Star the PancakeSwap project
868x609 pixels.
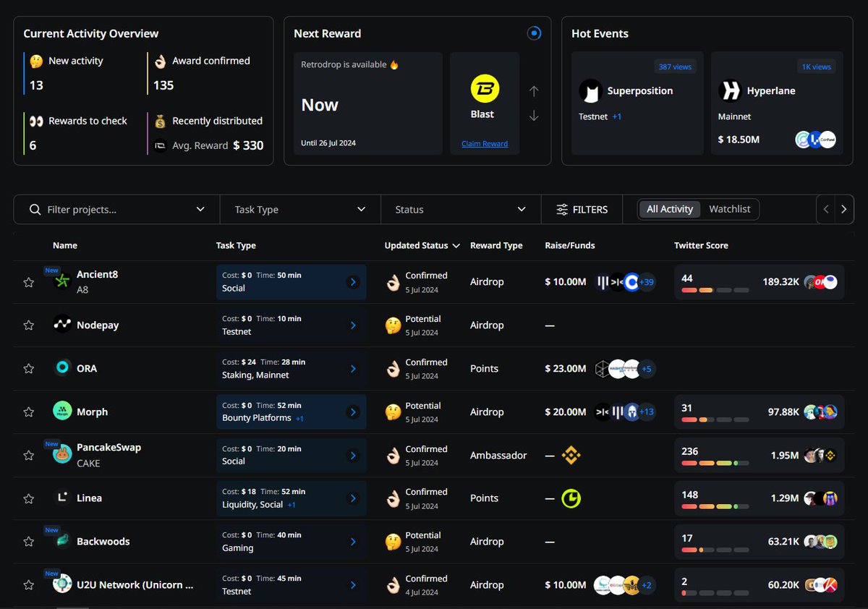[29, 455]
